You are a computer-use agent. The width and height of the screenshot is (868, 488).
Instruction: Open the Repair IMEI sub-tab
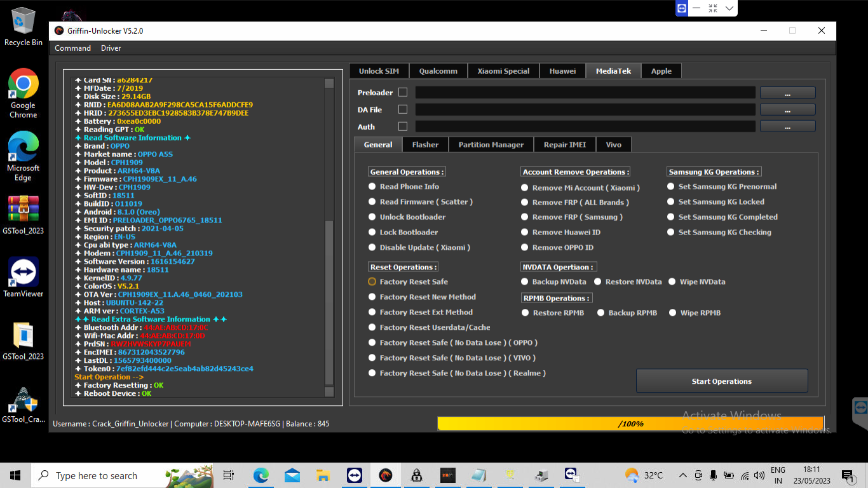coord(564,145)
